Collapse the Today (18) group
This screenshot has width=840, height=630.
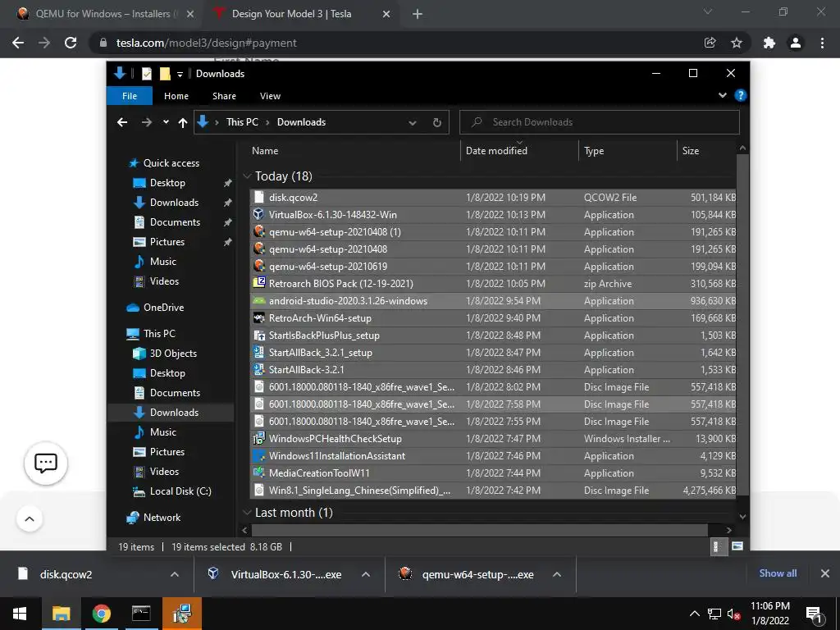pos(247,176)
